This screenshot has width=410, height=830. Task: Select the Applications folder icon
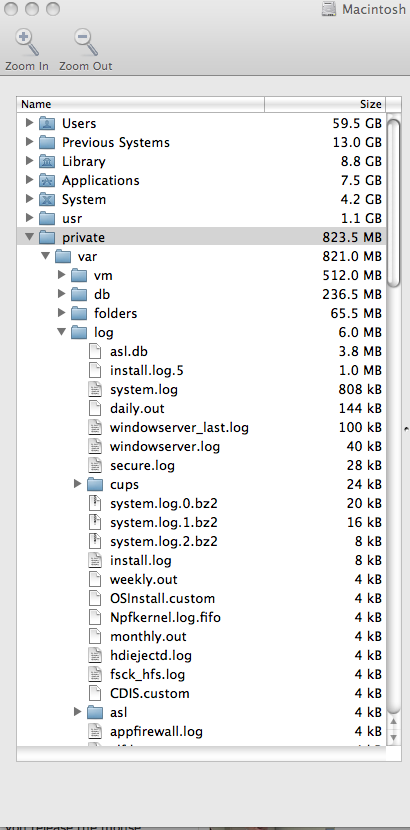47,181
